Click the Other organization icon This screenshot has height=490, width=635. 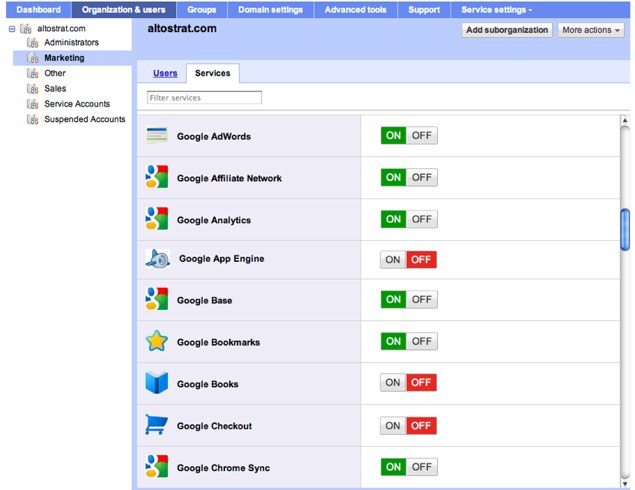pyautogui.click(x=32, y=73)
